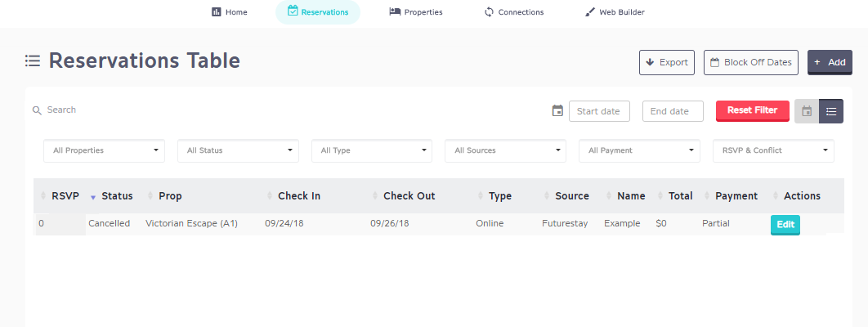Expand the All Status filter

point(238,150)
